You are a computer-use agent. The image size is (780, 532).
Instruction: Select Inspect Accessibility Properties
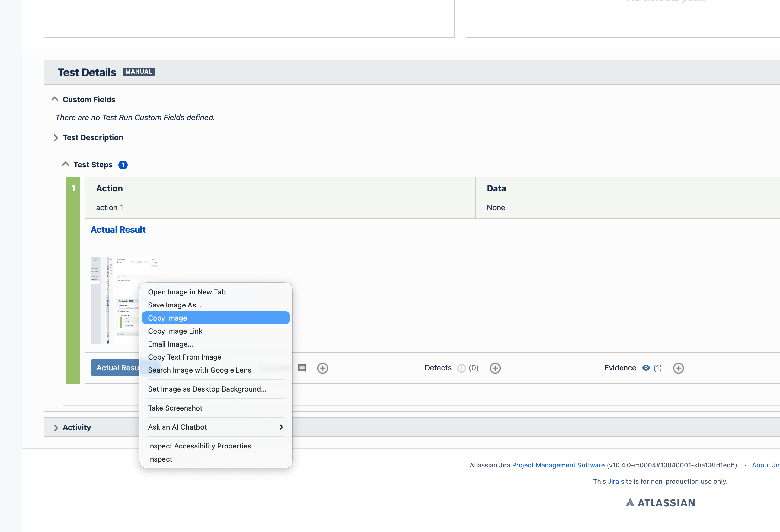(x=216, y=446)
